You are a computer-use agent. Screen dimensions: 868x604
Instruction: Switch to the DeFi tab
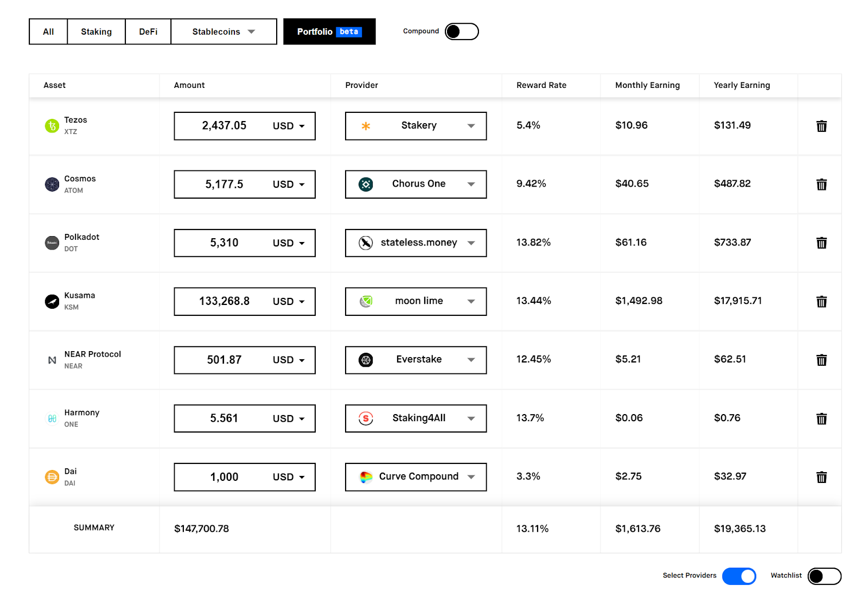(148, 31)
